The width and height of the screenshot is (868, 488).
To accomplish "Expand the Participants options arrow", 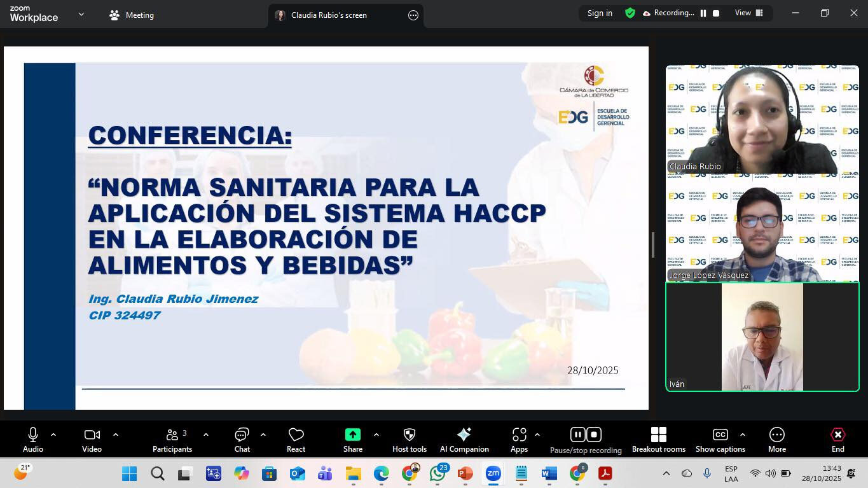I will [206, 435].
